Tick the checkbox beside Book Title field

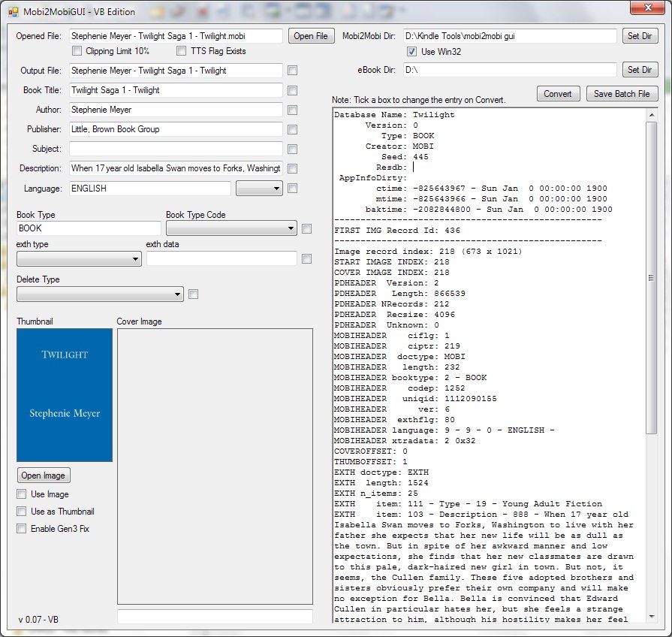tap(292, 90)
